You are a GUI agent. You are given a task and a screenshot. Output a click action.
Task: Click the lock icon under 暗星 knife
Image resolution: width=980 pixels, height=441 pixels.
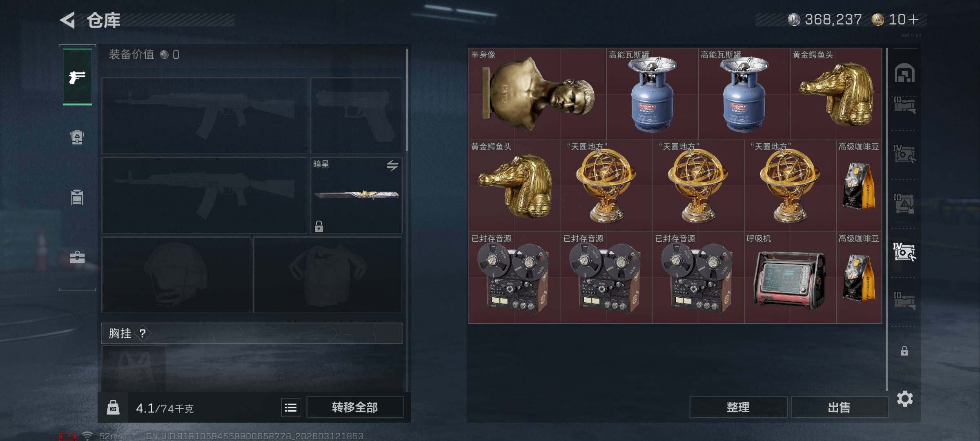[x=319, y=226]
